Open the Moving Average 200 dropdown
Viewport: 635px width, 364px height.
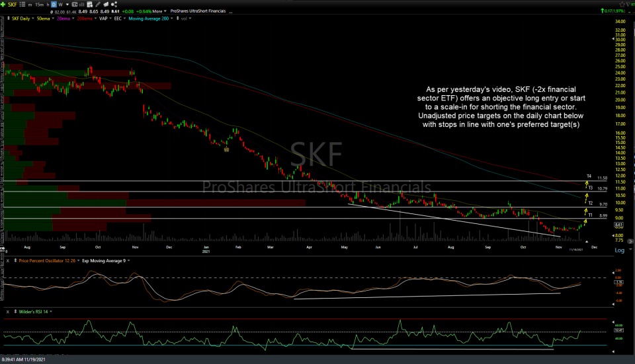pyautogui.click(x=172, y=18)
